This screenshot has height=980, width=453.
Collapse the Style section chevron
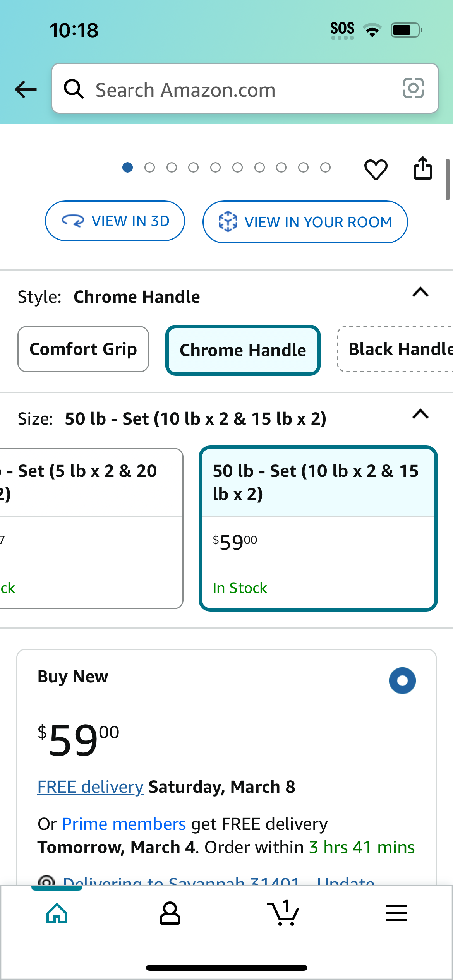pos(420,292)
